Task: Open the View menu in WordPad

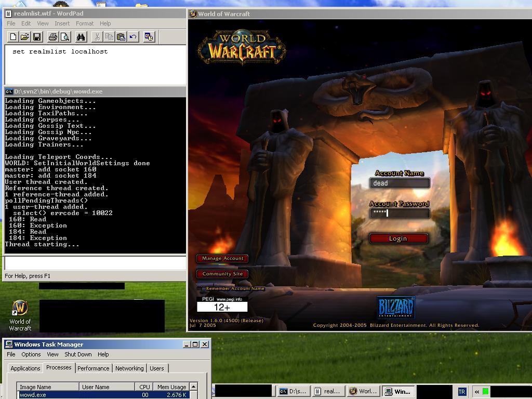Action: pos(43,23)
